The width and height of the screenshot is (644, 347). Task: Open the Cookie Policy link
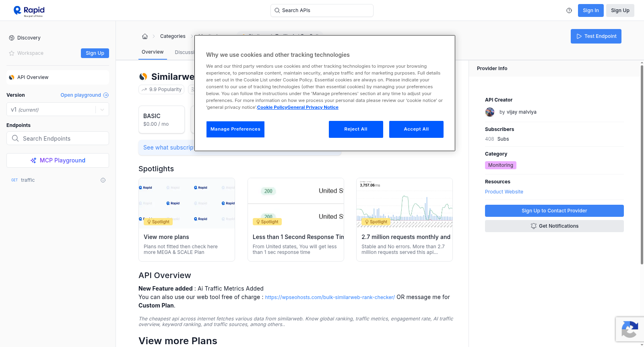tap(272, 107)
